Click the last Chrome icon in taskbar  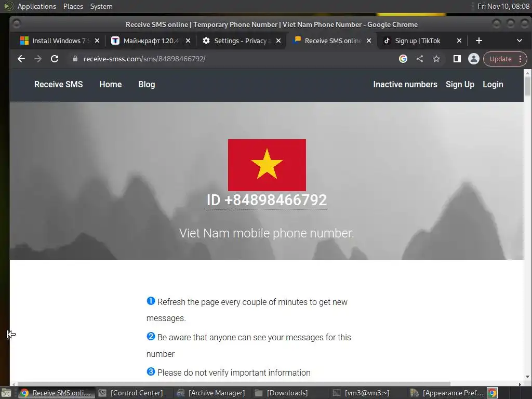(x=493, y=393)
